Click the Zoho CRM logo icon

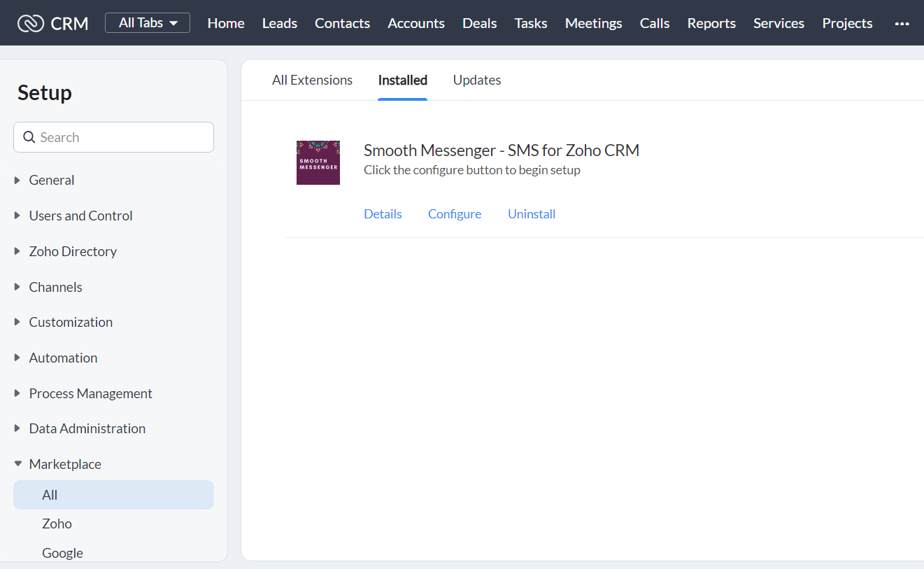(31, 23)
